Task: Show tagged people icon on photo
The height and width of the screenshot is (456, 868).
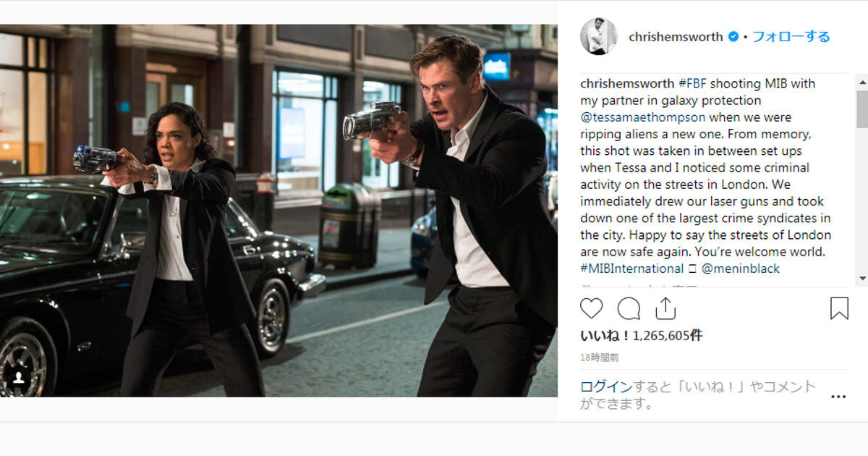Action: pos(18,377)
